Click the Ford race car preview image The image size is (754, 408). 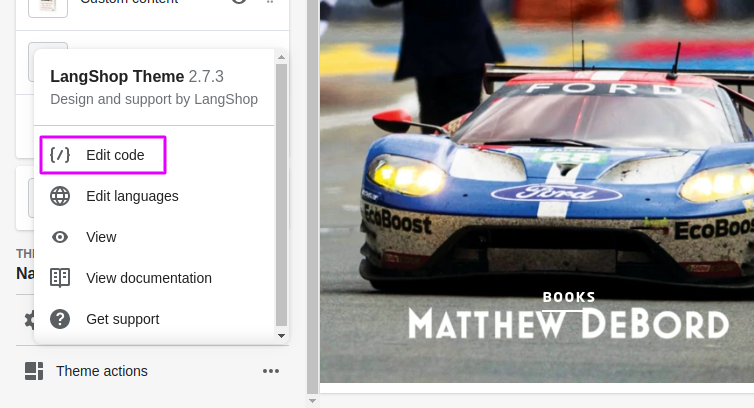(537, 191)
